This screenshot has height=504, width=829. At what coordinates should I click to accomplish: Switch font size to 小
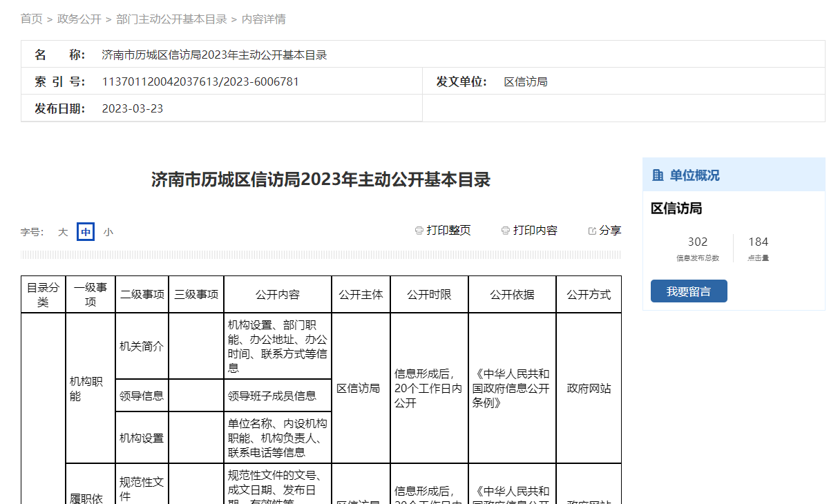108,232
